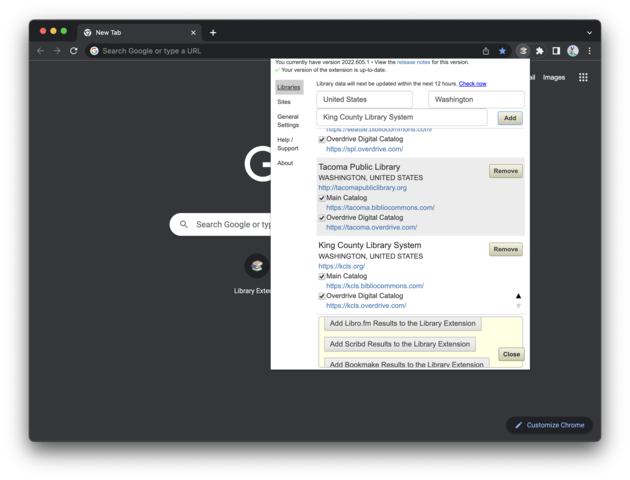Open the tacoma.bibliocommons.com link

point(380,208)
